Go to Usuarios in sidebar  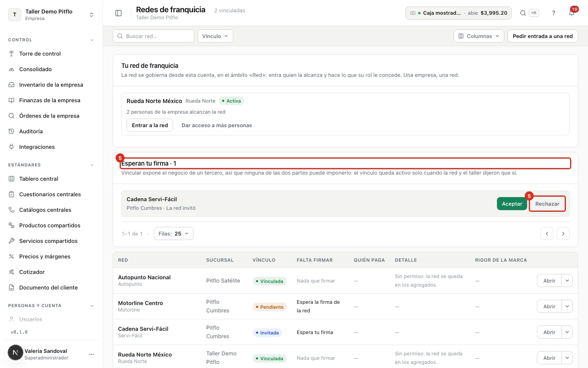pos(51,319)
